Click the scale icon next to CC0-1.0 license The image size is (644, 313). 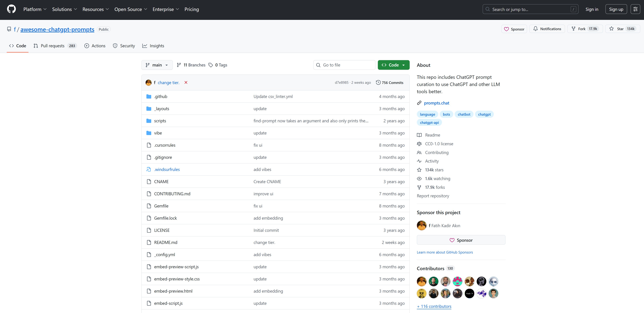pos(419,144)
